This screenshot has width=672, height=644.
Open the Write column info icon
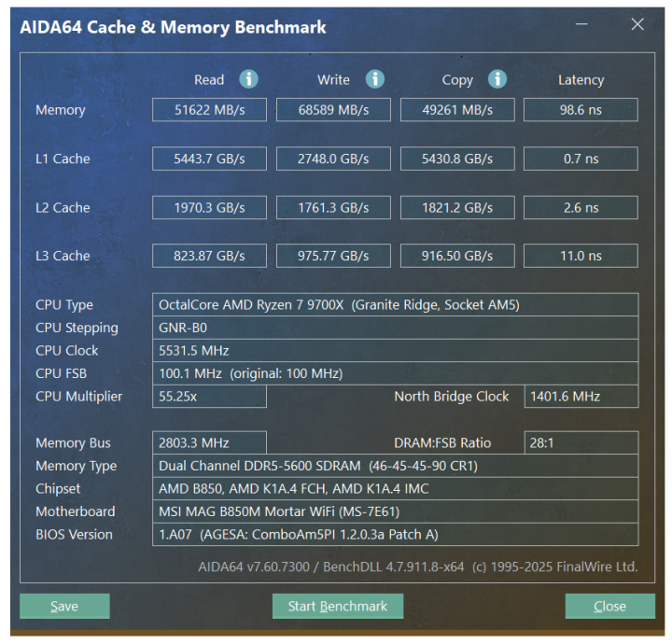pos(375,79)
